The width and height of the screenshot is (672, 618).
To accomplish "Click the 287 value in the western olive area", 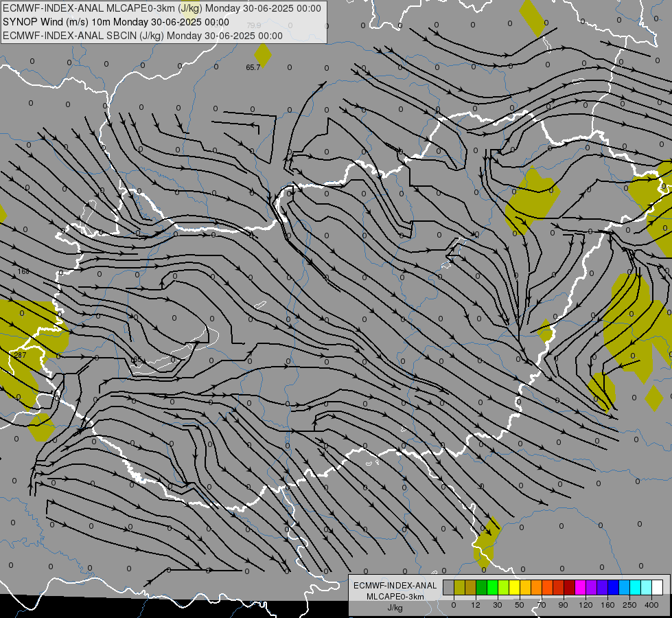I will pyautogui.click(x=20, y=355).
